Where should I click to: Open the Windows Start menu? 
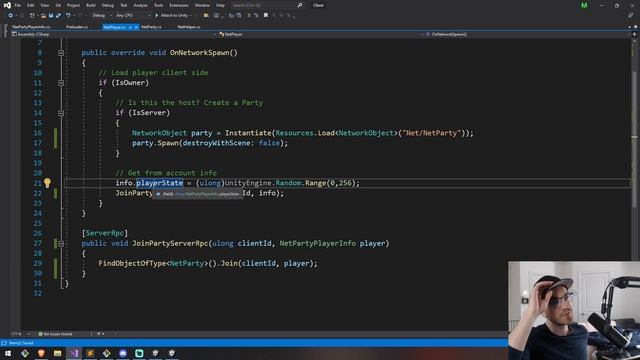(x=8, y=353)
